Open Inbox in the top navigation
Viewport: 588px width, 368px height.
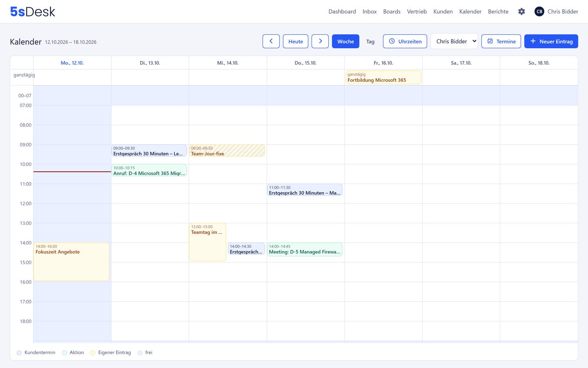(370, 11)
